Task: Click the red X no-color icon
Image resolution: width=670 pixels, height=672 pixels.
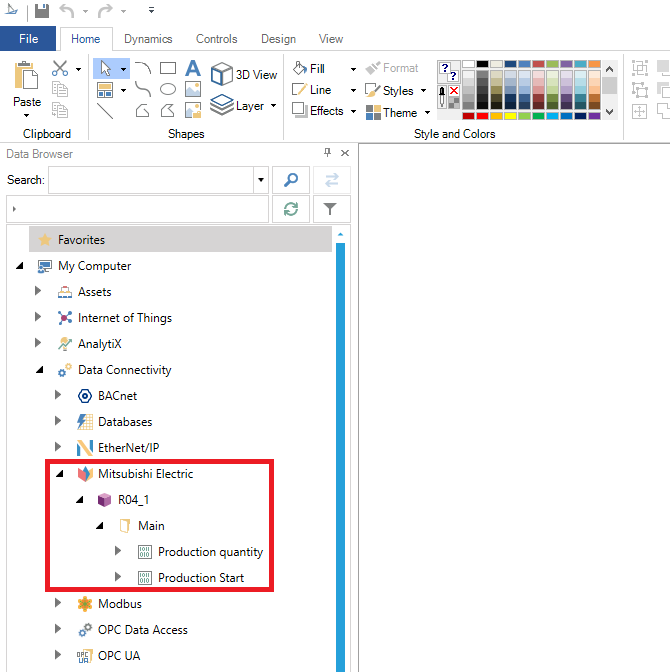Action: [454, 91]
